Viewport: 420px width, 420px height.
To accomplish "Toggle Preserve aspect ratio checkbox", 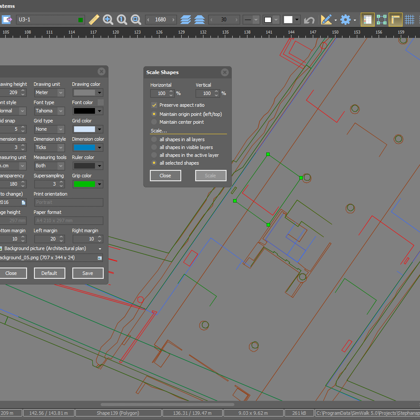I will click(154, 105).
